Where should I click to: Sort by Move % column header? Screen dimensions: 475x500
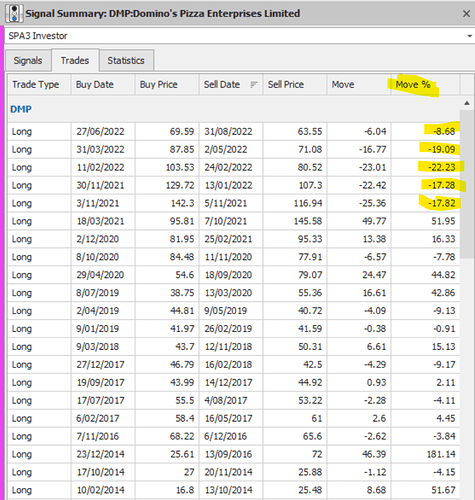[x=425, y=85]
